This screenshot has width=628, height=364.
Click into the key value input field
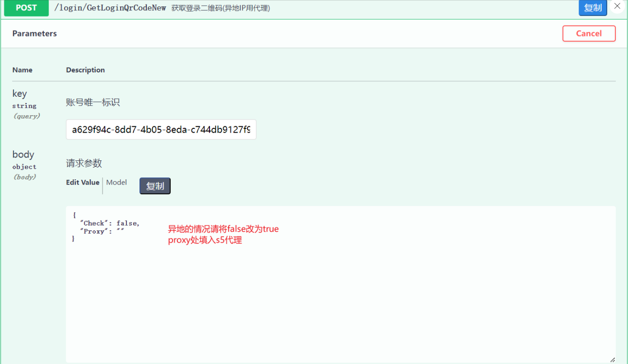161,130
